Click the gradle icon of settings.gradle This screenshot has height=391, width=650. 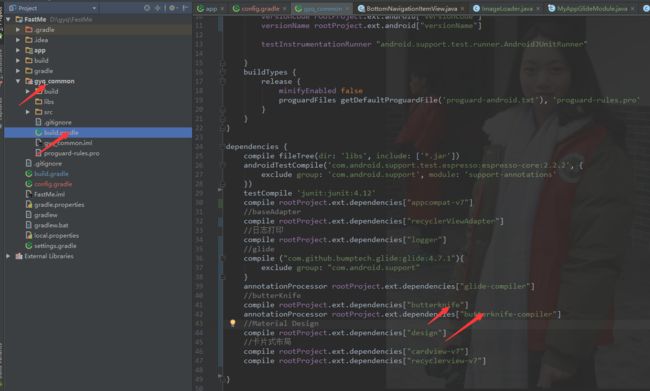point(29,245)
